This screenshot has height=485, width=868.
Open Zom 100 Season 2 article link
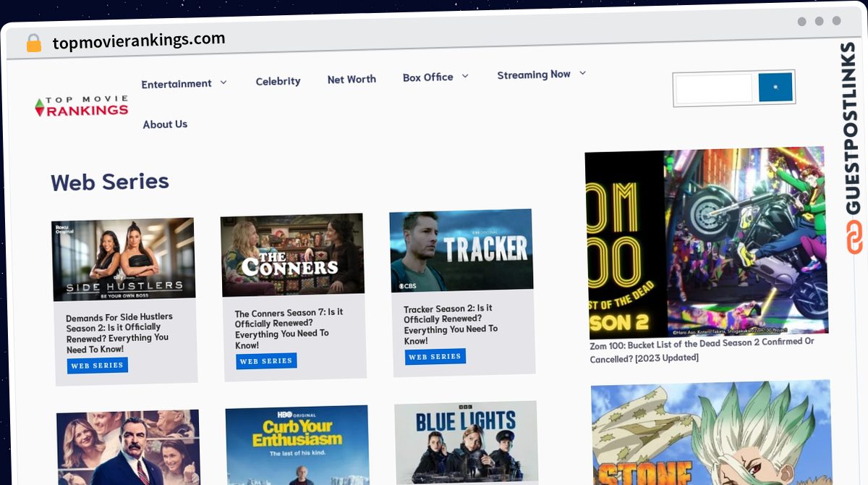702,350
